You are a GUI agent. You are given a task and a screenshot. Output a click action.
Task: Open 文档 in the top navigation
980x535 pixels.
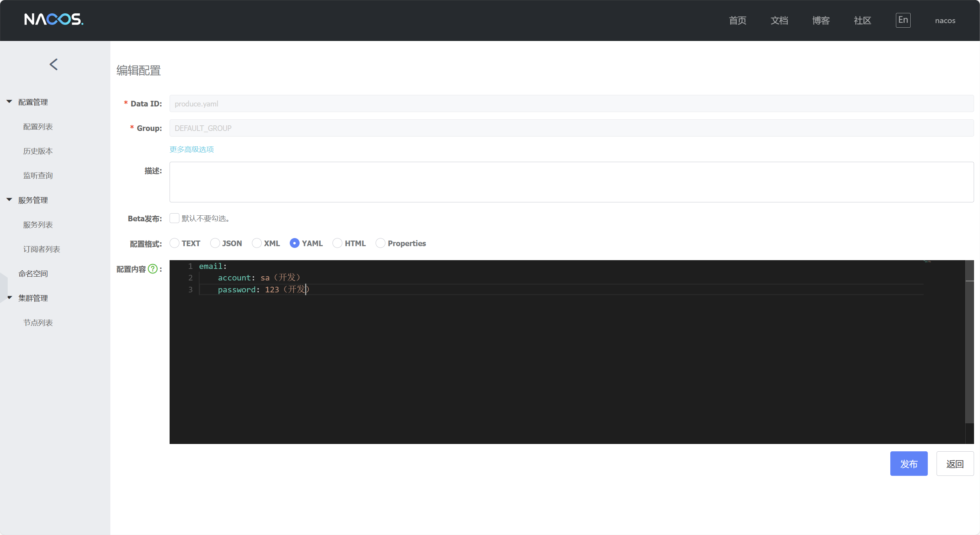[x=779, y=21]
